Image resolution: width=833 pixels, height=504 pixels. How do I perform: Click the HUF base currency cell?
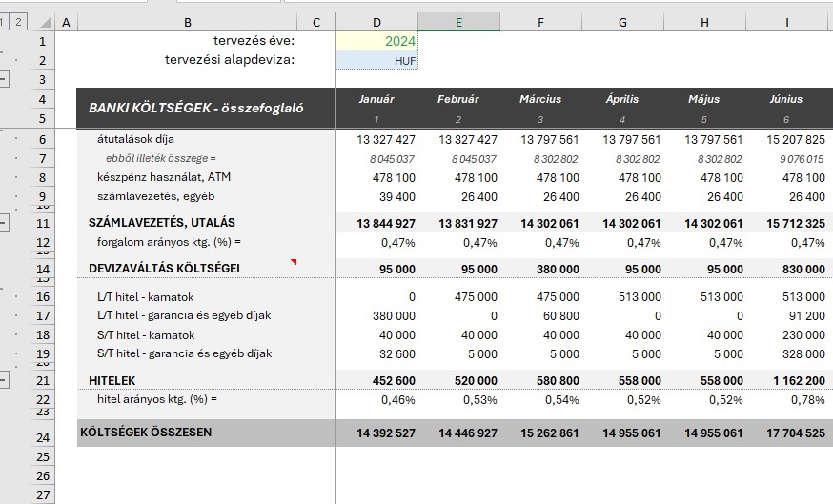(x=377, y=61)
